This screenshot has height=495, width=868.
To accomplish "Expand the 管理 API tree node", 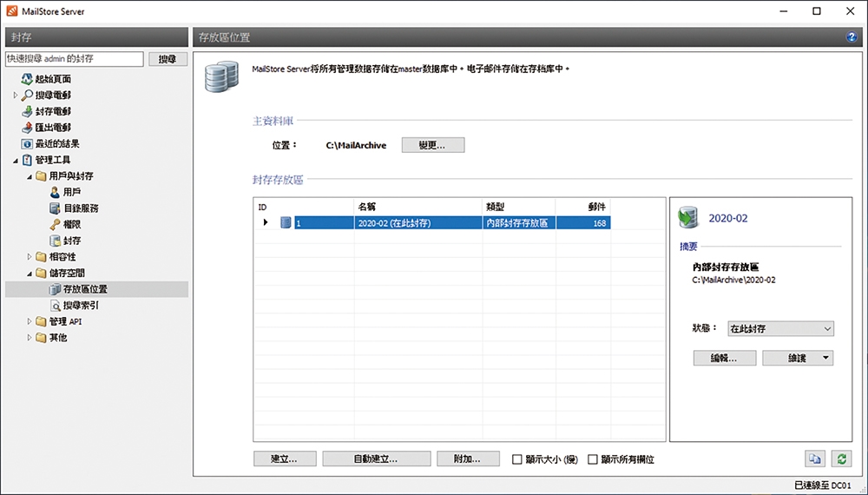I will [30, 321].
